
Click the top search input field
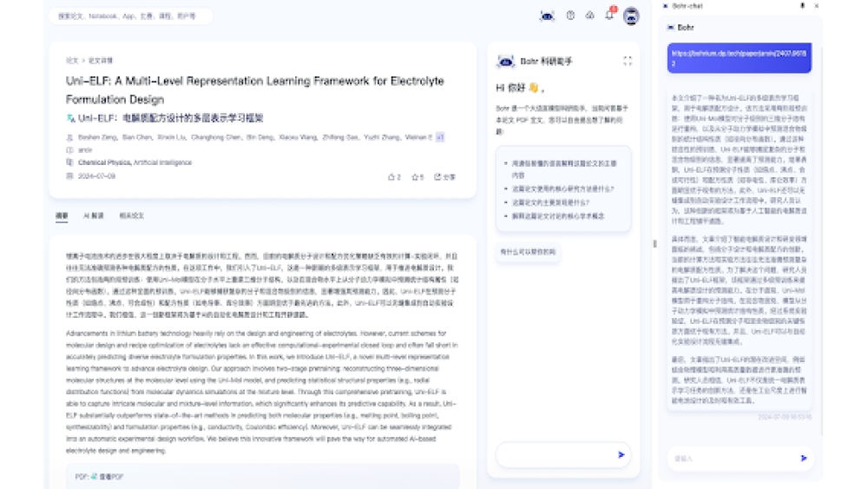[131, 16]
